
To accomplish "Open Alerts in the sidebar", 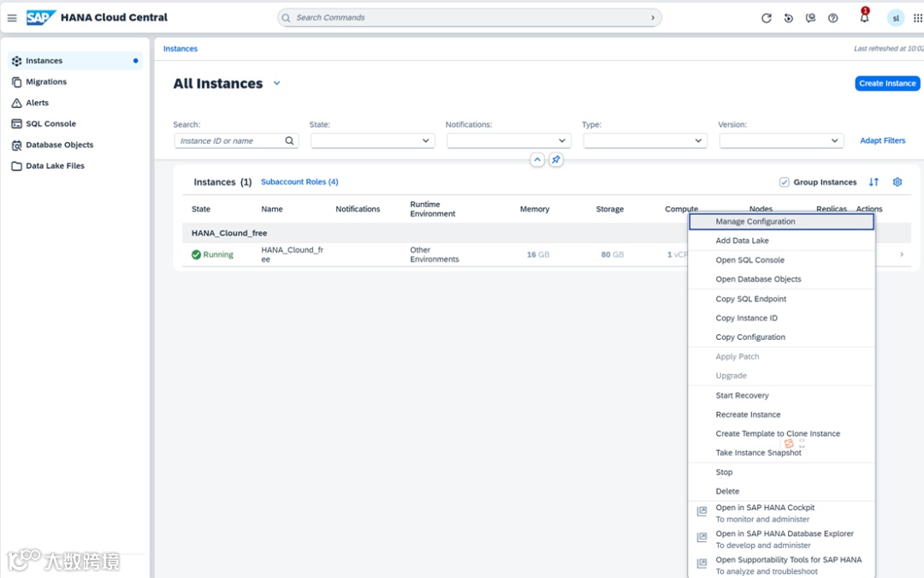I will [x=75, y=103].
